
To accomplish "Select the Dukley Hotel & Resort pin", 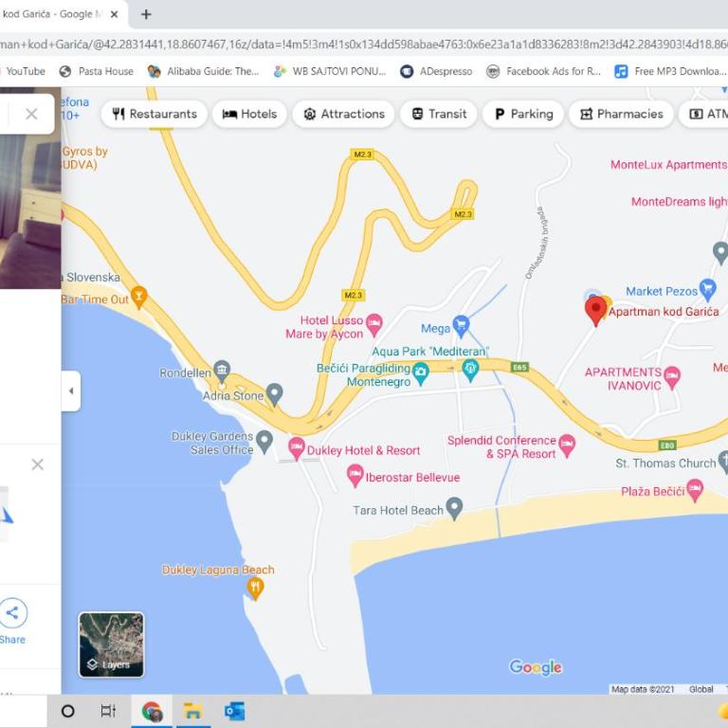I will click(x=296, y=448).
